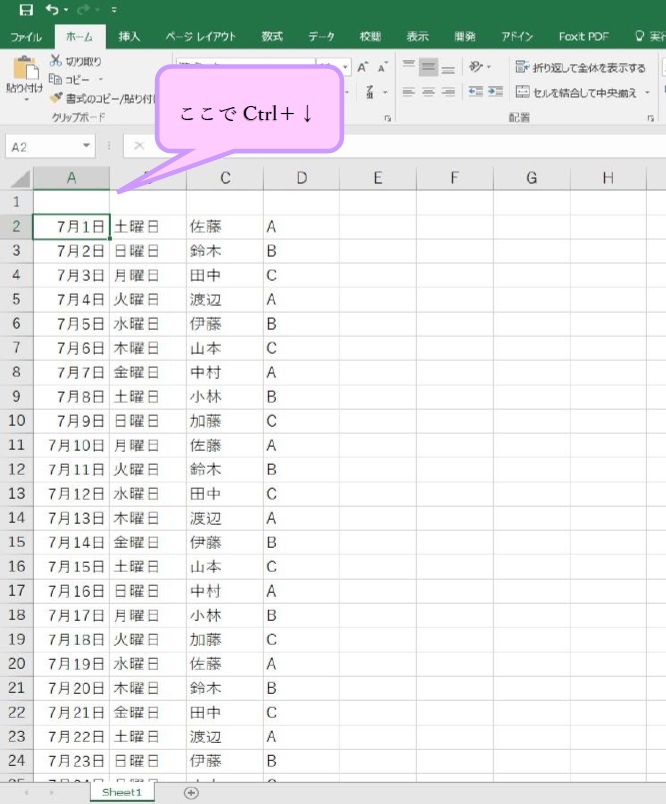The image size is (666, 804).
Task: Increase font size with large A icon
Action: point(363,67)
